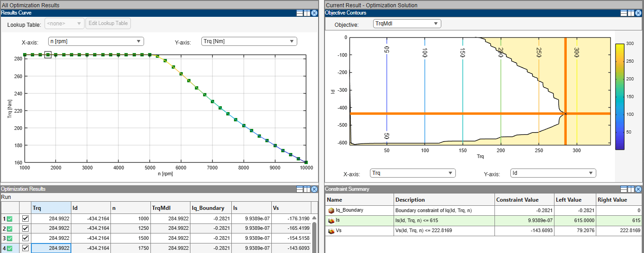Split Constraint Summary panel into columns
The width and height of the screenshot is (644, 253).
(631, 189)
